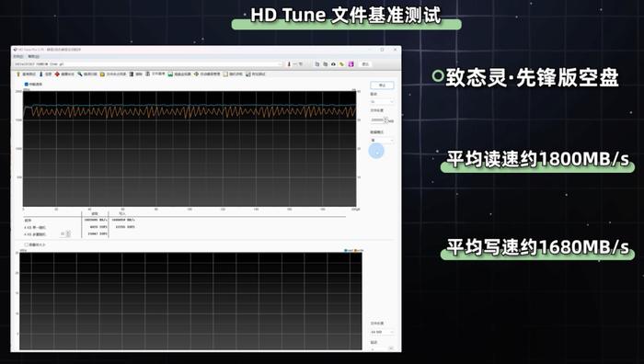Click the Stop button
This screenshot has width=644, height=364.
382,85
